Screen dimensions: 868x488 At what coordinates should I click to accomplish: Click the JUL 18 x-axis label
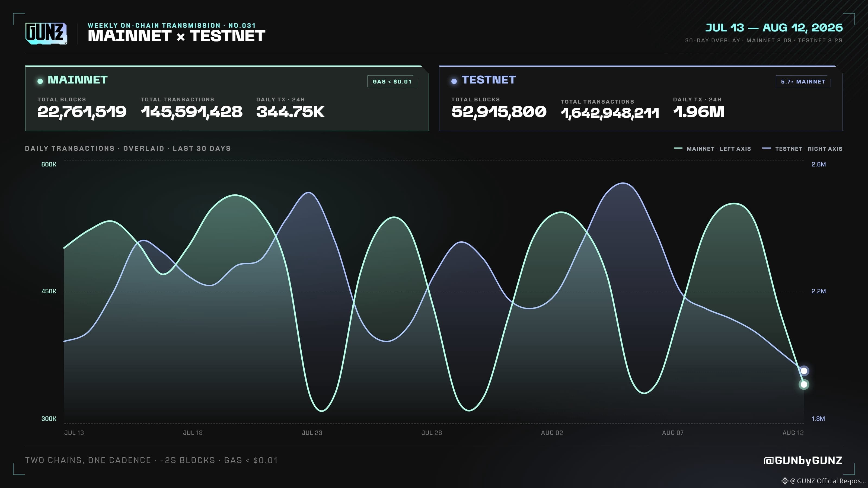pos(193,433)
